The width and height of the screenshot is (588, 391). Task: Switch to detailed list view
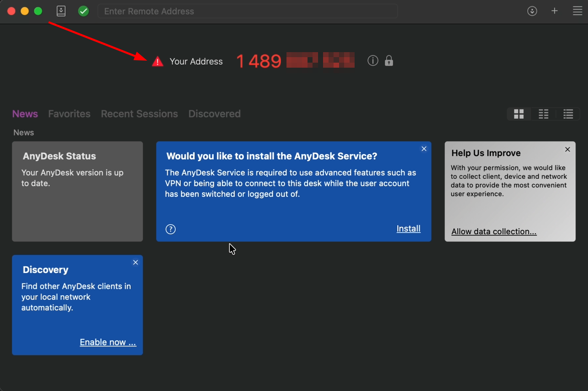click(568, 114)
